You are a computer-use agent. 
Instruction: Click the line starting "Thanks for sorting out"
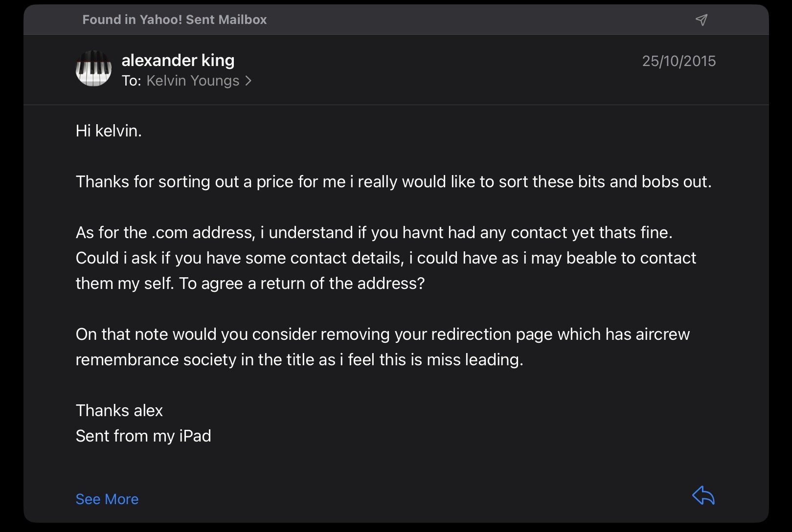tap(393, 181)
